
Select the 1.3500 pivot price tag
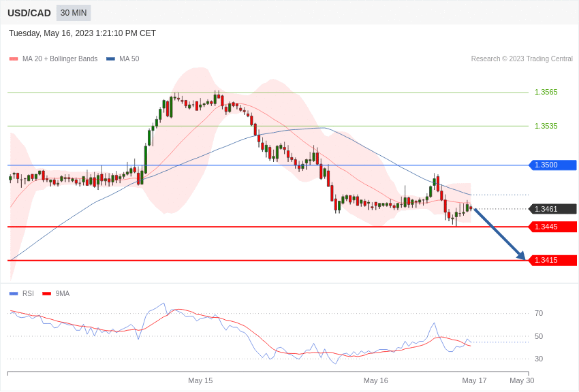[x=553, y=165]
